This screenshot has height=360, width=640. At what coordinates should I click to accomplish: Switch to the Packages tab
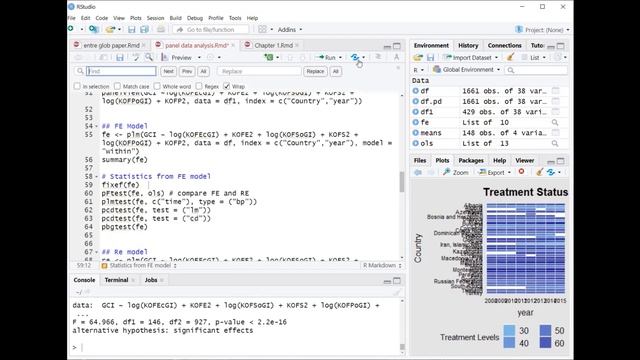471,160
